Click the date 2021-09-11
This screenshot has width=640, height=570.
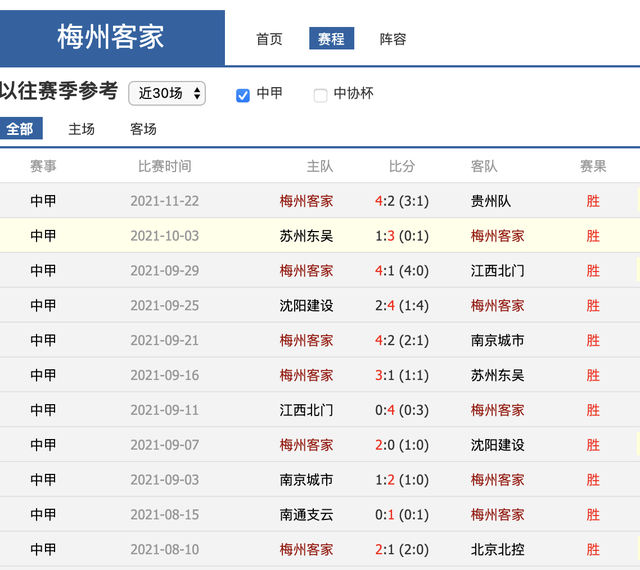(164, 410)
